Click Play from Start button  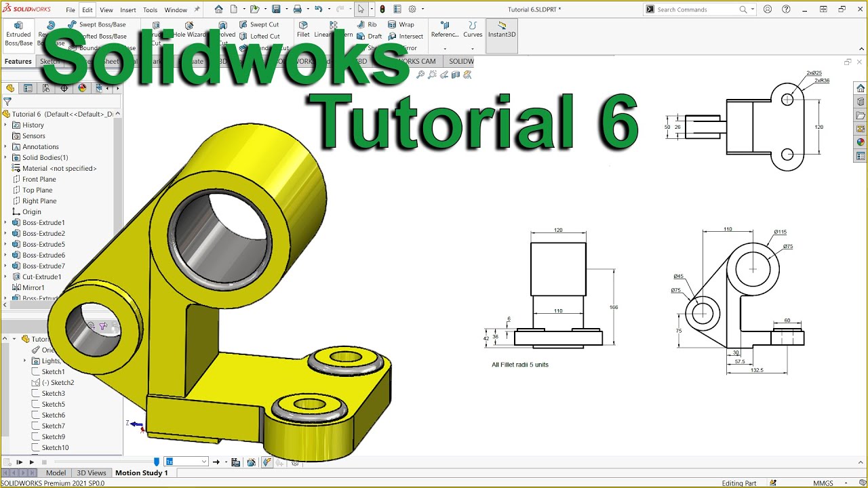pyautogui.click(x=19, y=462)
